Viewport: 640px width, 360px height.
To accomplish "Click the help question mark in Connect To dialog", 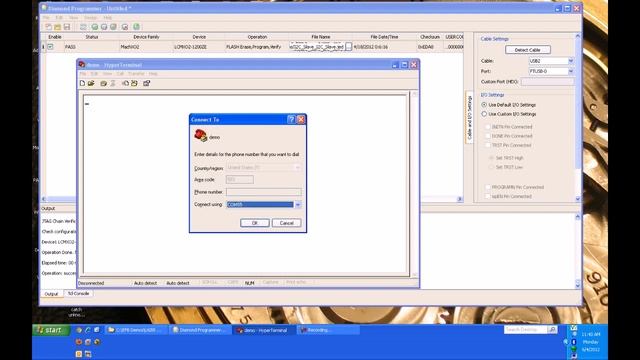I will point(291,120).
